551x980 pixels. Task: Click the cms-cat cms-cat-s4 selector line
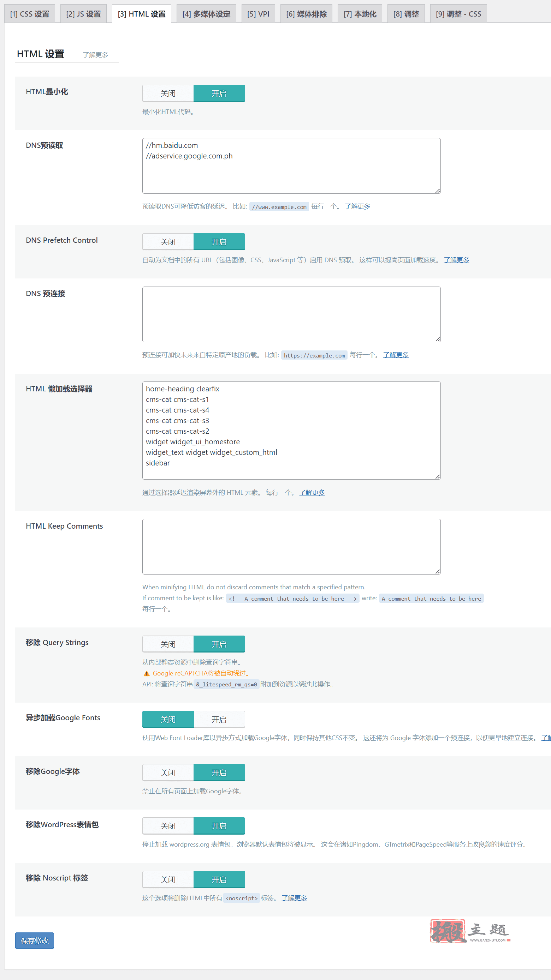[x=177, y=410]
